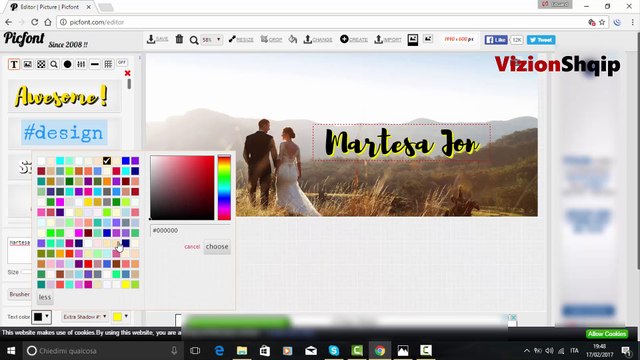Click the choose button in color picker

(x=217, y=247)
